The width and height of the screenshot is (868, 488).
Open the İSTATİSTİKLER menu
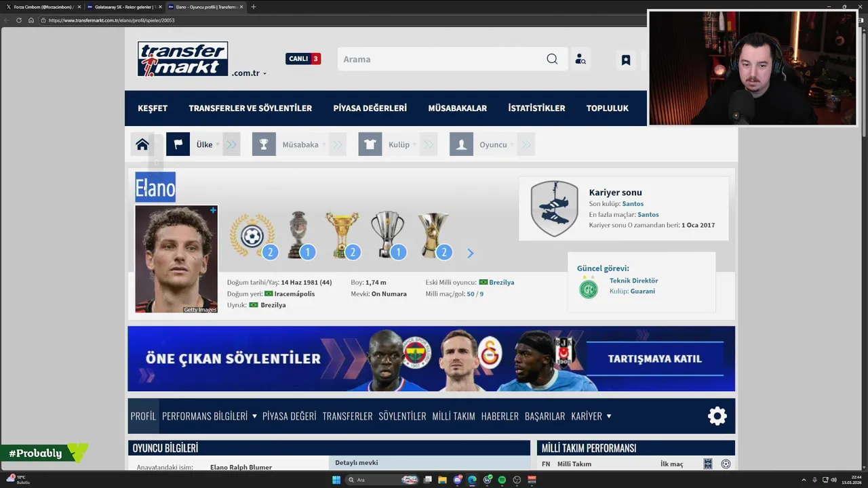click(x=536, y=108)
